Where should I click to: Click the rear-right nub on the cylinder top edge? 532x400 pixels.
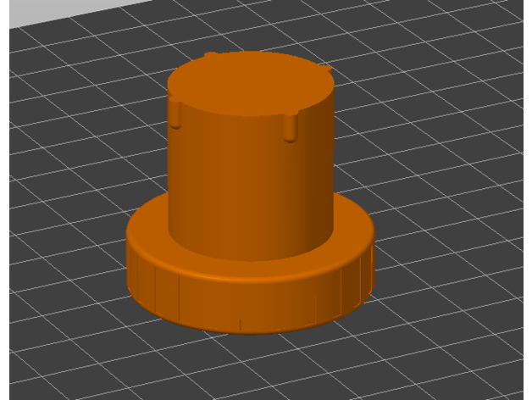[323, 69]
